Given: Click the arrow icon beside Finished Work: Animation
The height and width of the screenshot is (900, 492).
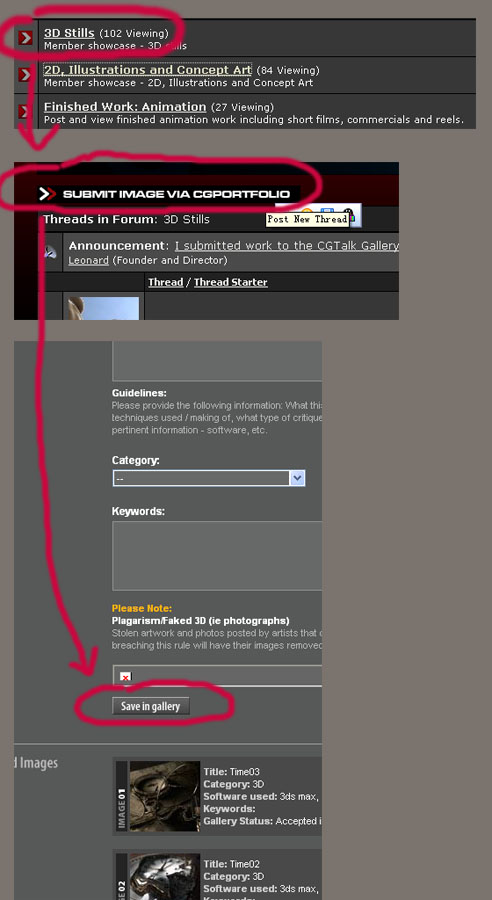Looking at the screenshot, I should point(24,111).
